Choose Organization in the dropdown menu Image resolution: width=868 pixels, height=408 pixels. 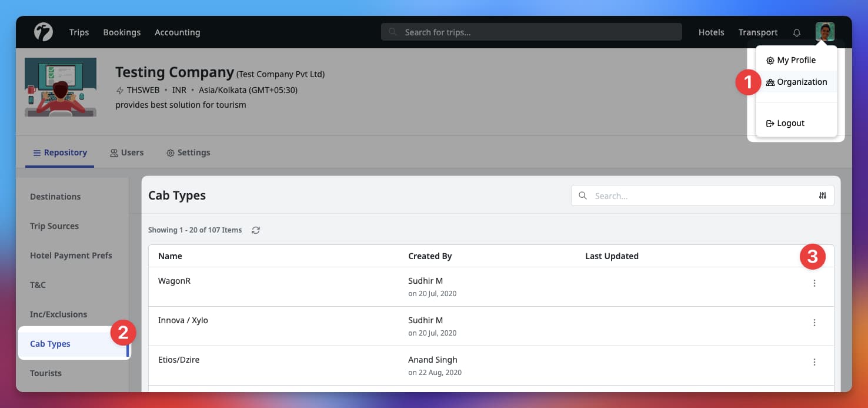(796, 82)
